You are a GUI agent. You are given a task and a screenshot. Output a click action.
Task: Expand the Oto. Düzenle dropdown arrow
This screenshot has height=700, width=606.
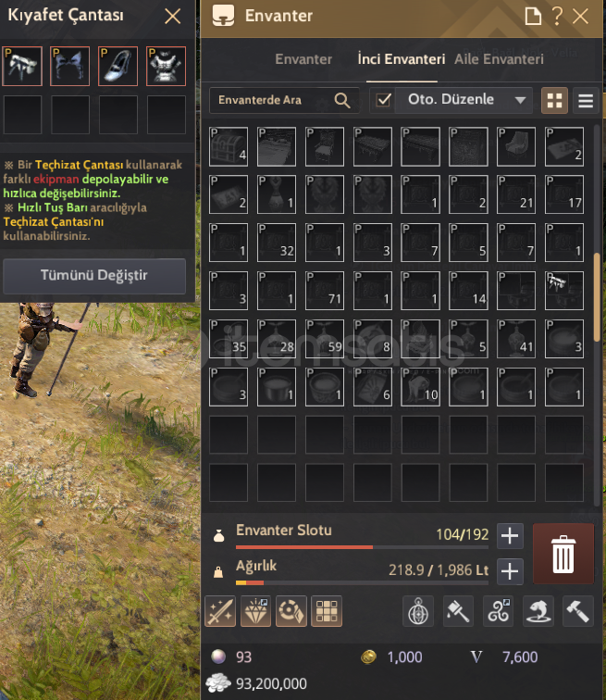pos(520,100)
